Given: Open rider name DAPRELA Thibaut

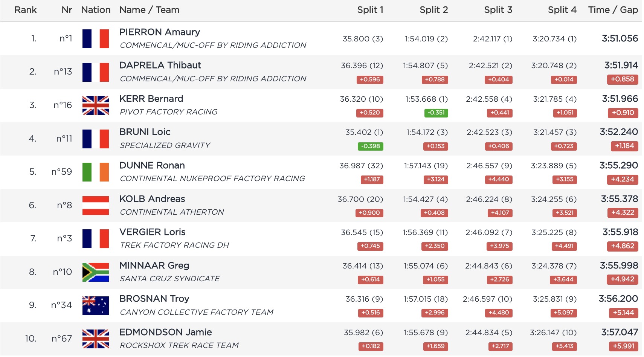Looking at the screenshot, I should click(160, 66).
